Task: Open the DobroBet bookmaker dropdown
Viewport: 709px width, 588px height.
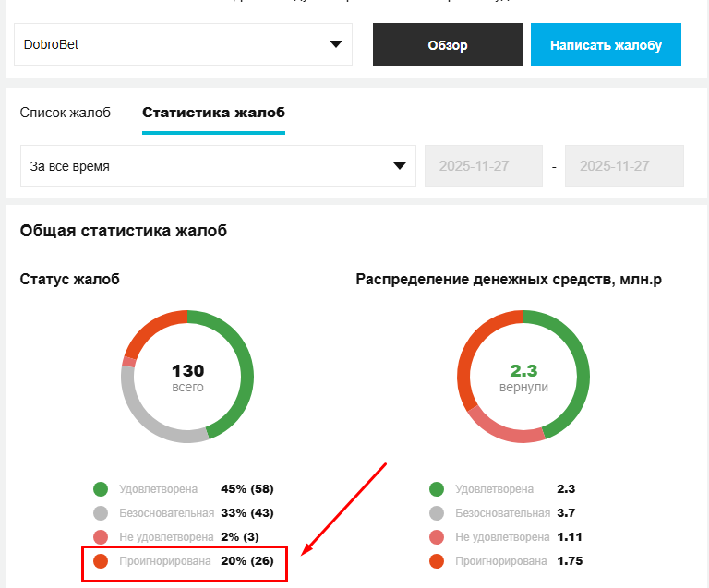Action: pyautogui.click(x=183, y=44)
